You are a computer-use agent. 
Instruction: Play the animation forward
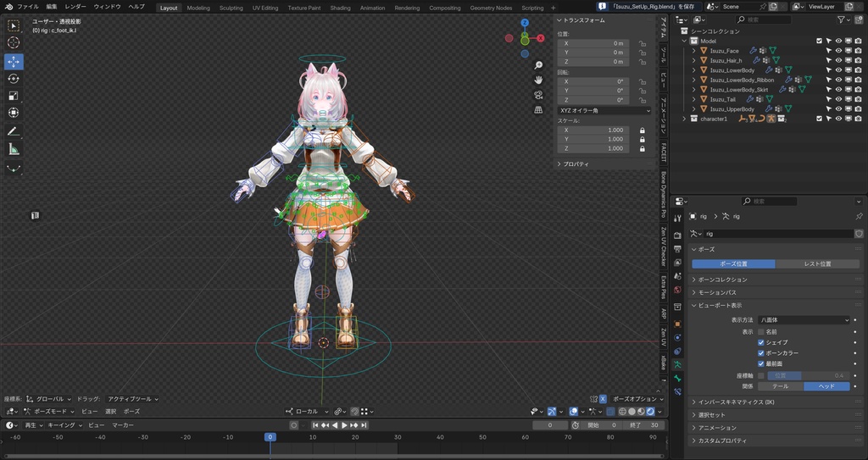344,425
